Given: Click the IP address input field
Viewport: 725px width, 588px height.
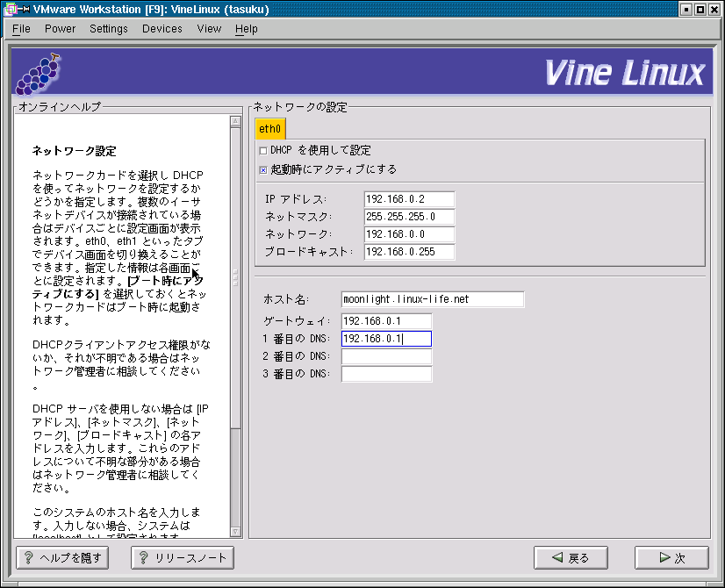Looking at the screenshot, I should 409,199.
